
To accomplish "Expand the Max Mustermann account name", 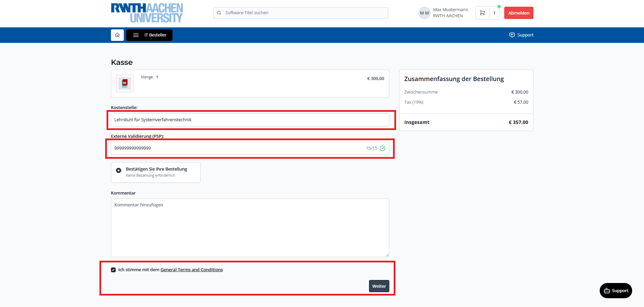I will 450,10.
